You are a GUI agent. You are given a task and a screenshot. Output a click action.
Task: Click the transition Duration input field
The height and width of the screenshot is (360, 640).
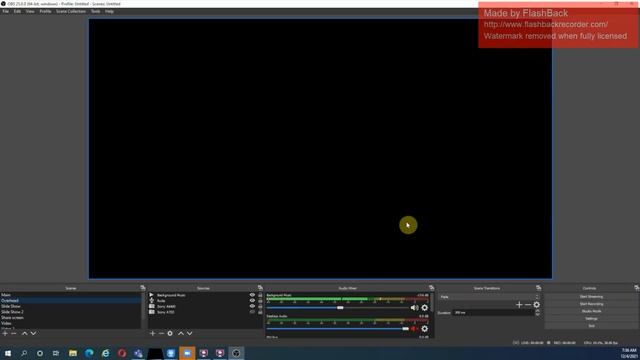493,313
